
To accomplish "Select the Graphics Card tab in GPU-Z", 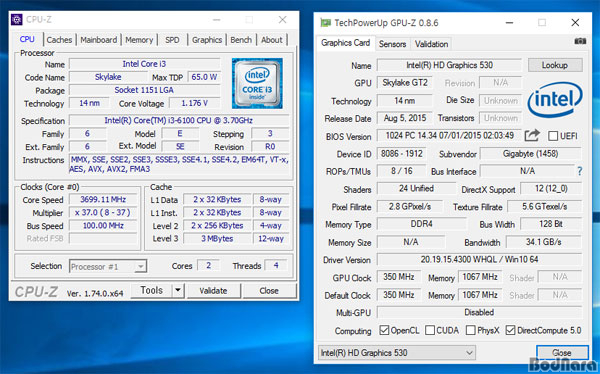I will pos(346,43).
